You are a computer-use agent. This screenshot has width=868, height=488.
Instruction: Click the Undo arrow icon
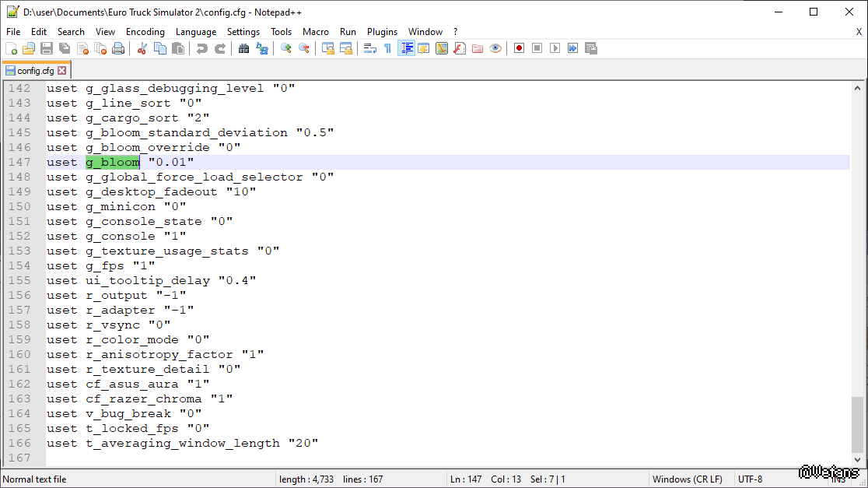tap(201, 48)
